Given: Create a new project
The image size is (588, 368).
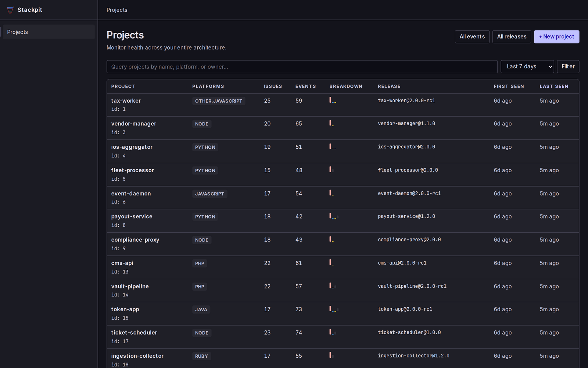Looking at the screenshot, I should tap(556, 37).
